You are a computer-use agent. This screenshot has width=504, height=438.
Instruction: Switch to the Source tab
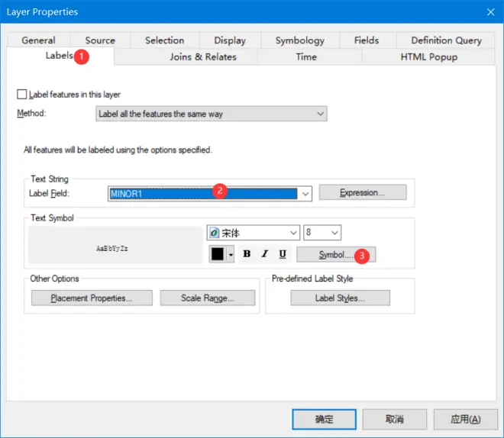(100, 40)
